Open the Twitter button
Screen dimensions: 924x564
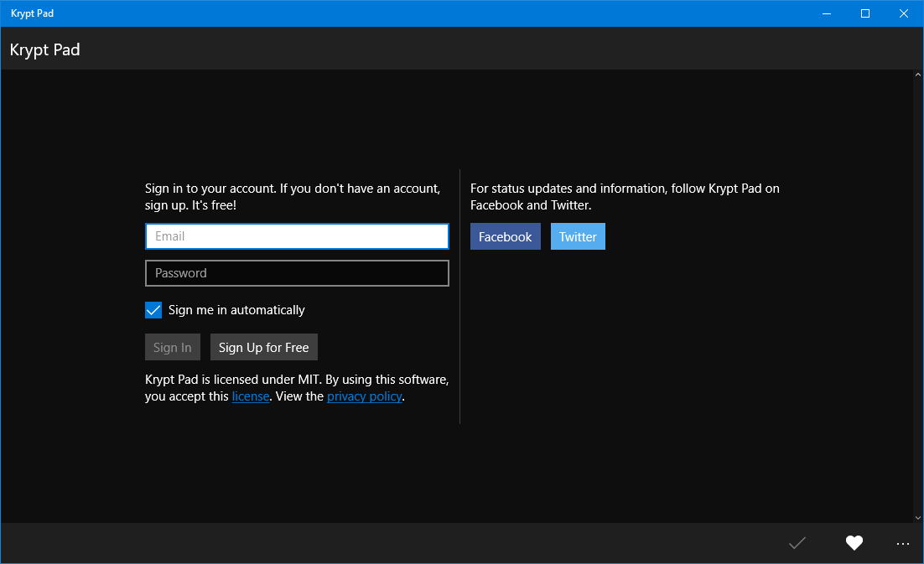tap(578, 236)
